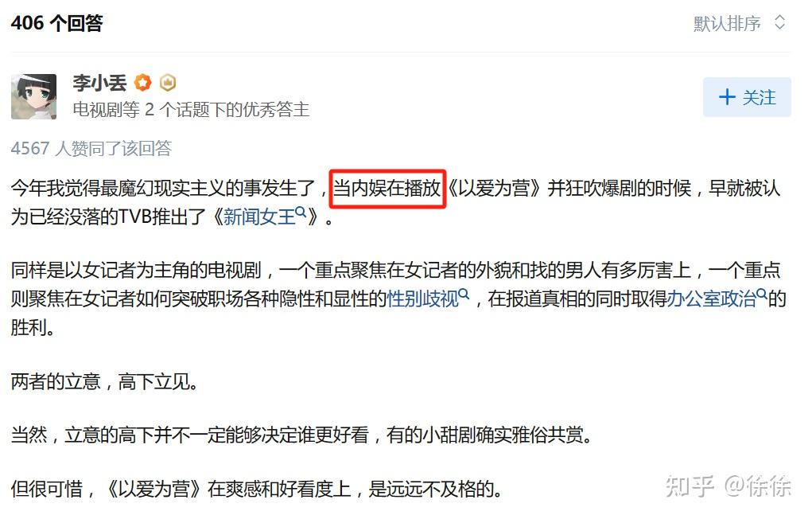
Task: Click the 知乎 @徐徐 watermark
Action: [x=728, y=486]
